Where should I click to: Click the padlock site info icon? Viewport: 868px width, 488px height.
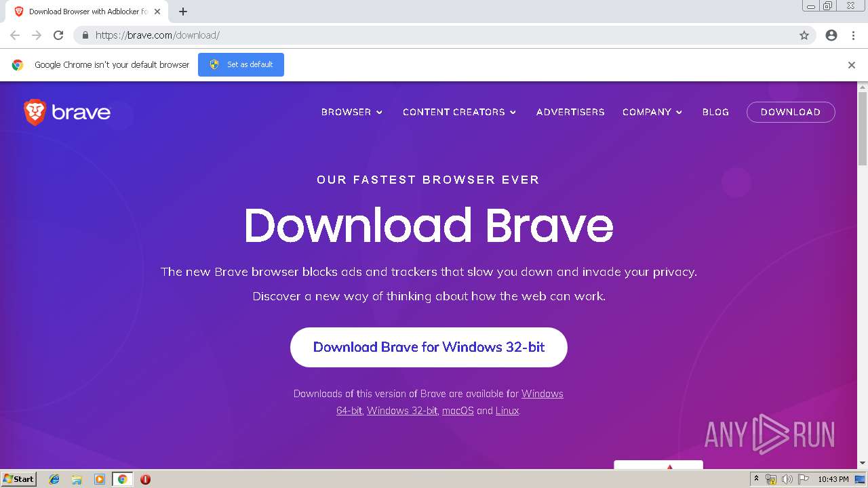(x=85, y=35)
